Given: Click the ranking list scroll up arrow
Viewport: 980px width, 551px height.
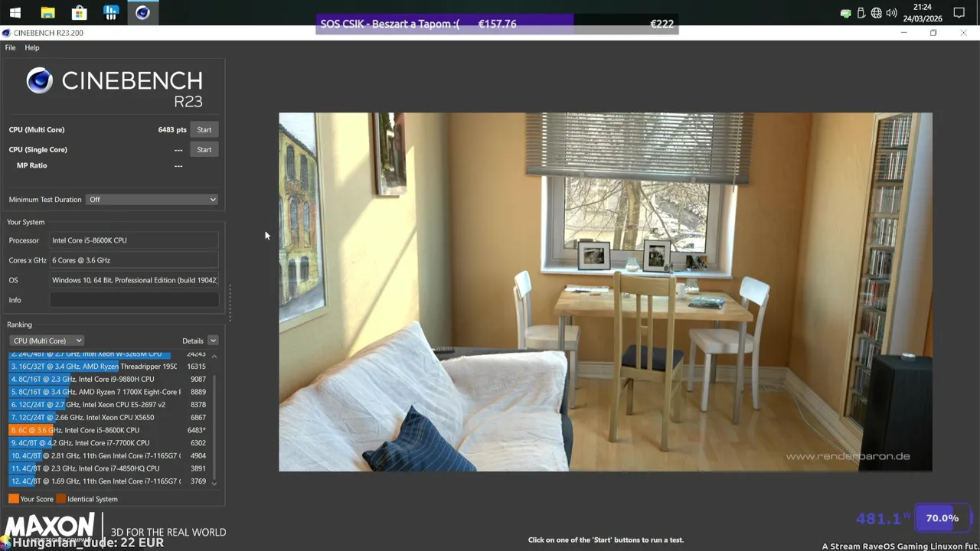Looking at the screenshot, I should (214, 356).
